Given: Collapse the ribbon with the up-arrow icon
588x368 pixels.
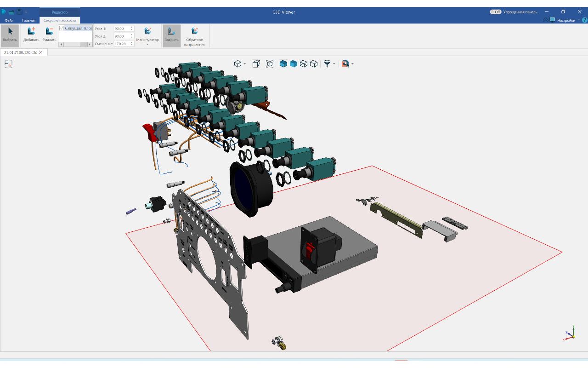Looking at the screenshot, I should pos(545,20).
